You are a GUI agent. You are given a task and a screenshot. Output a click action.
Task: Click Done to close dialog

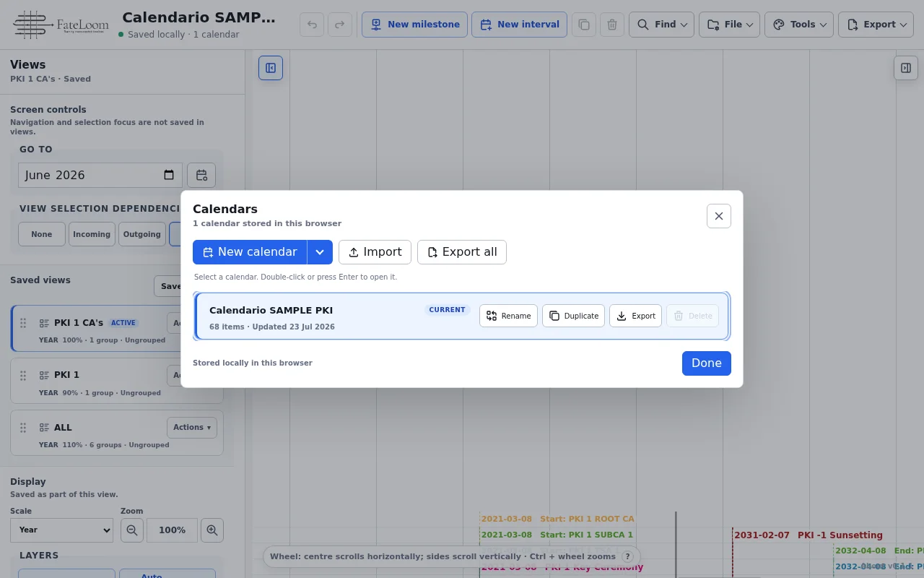click(707, 363)
